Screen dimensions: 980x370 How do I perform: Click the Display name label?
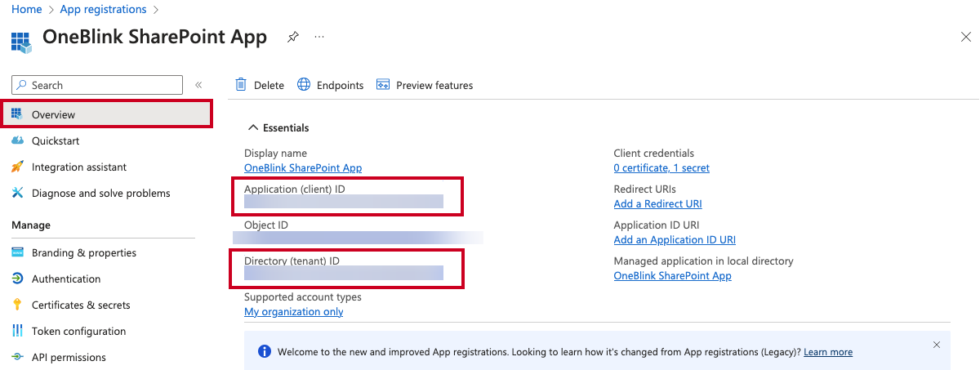click(276, 153)
